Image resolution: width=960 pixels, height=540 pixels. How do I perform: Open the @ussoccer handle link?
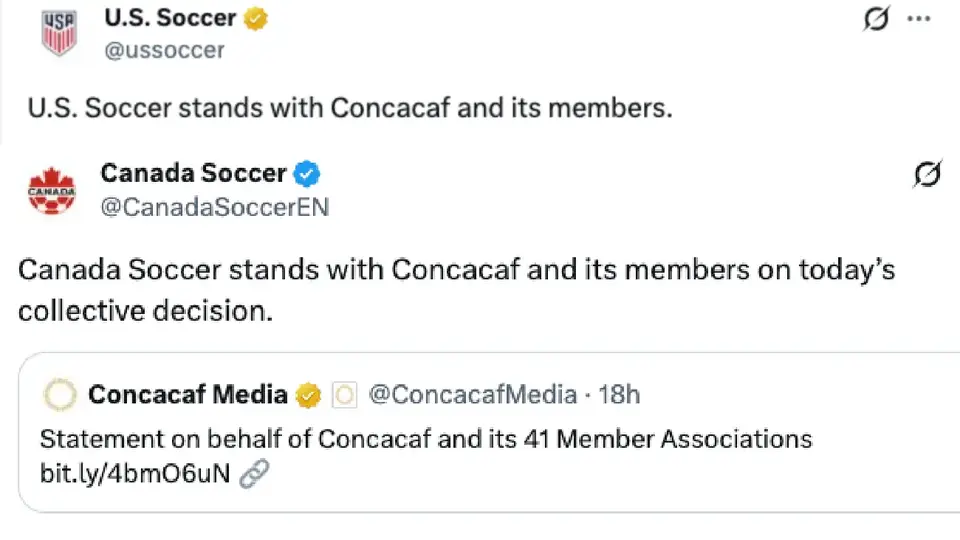[164, 50]
